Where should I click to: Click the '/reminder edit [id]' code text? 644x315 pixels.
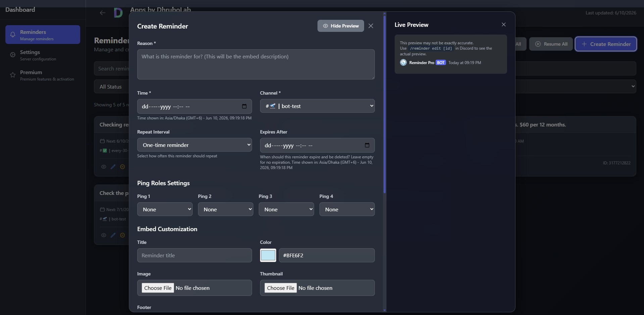431,48
